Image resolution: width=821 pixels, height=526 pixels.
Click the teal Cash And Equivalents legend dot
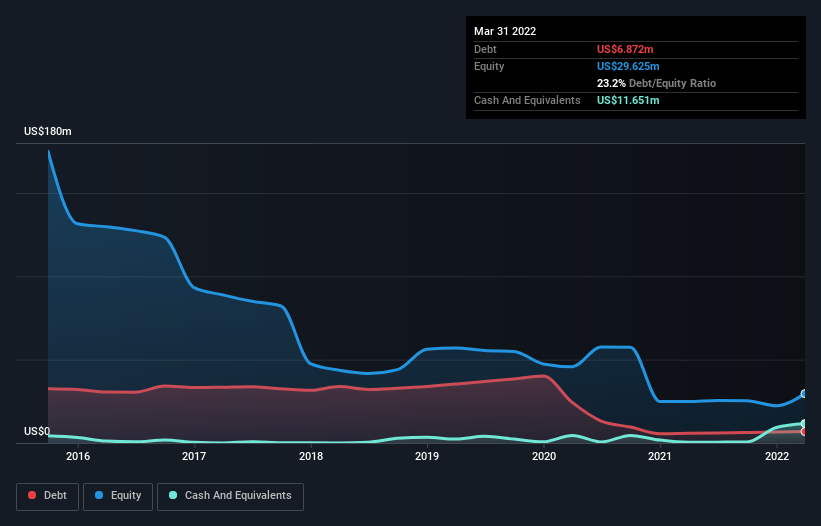tap(173, 495)
